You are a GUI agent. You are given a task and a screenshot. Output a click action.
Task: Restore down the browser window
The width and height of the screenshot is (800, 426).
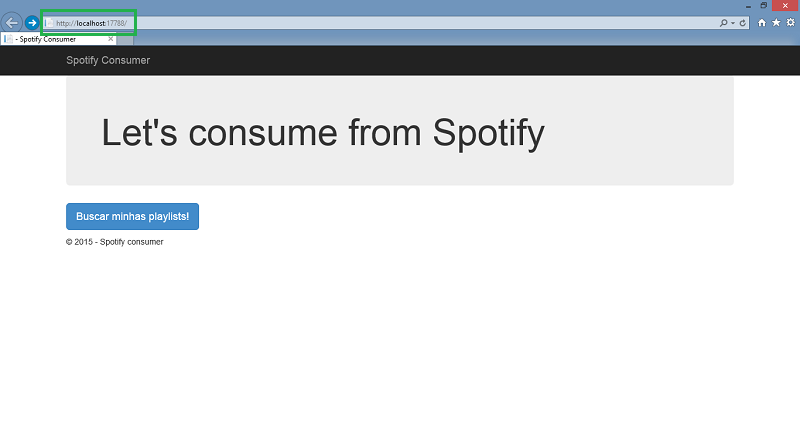click(764, 5)
